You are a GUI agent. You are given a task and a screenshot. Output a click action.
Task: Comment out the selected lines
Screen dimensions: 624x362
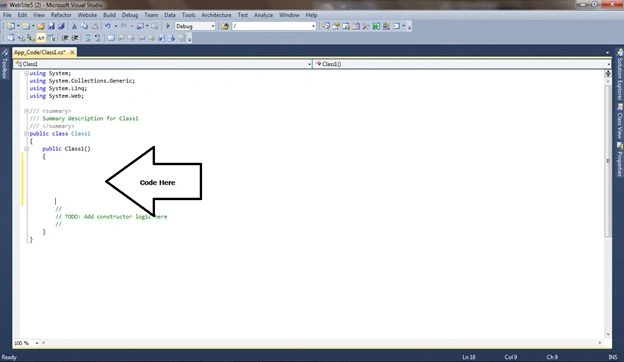[x=87, y=38]
